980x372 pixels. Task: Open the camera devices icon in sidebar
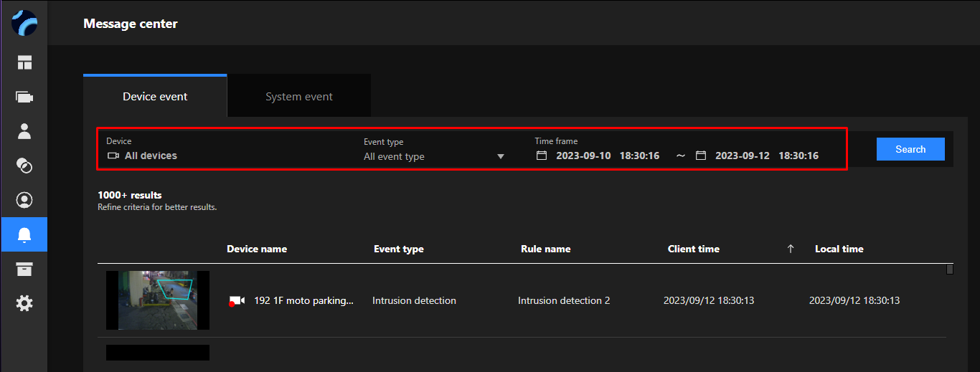tap(24, 97)
